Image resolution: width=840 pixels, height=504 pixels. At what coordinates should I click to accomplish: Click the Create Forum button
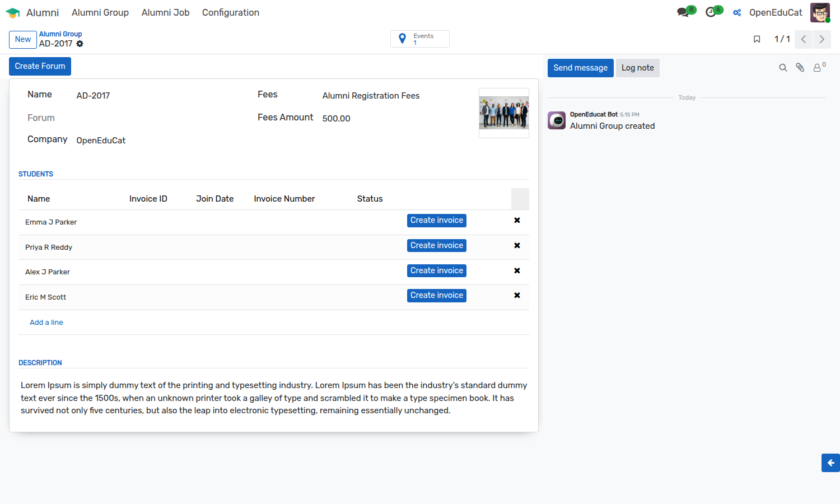(x=40, y=66)
